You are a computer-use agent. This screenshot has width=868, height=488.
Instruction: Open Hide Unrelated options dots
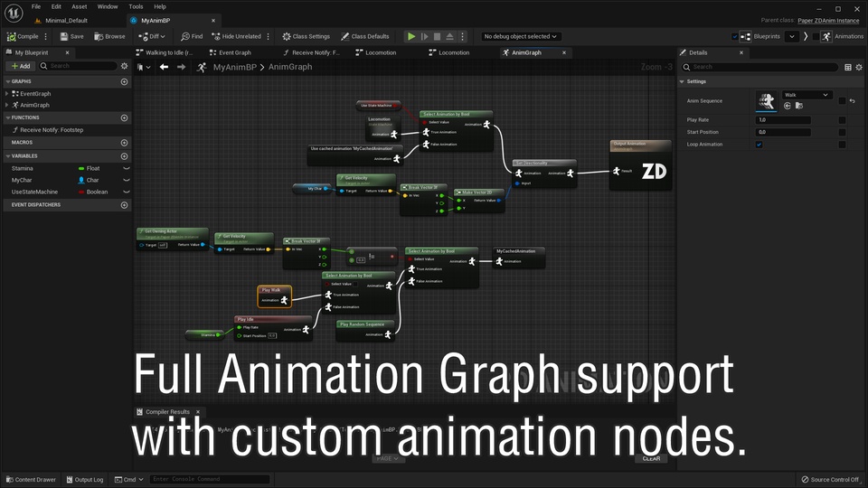(x=269, y=36)
